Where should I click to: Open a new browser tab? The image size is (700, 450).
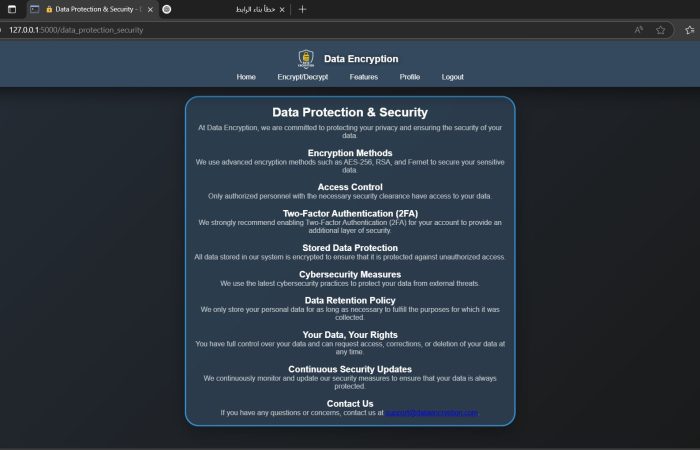[302, 9]
